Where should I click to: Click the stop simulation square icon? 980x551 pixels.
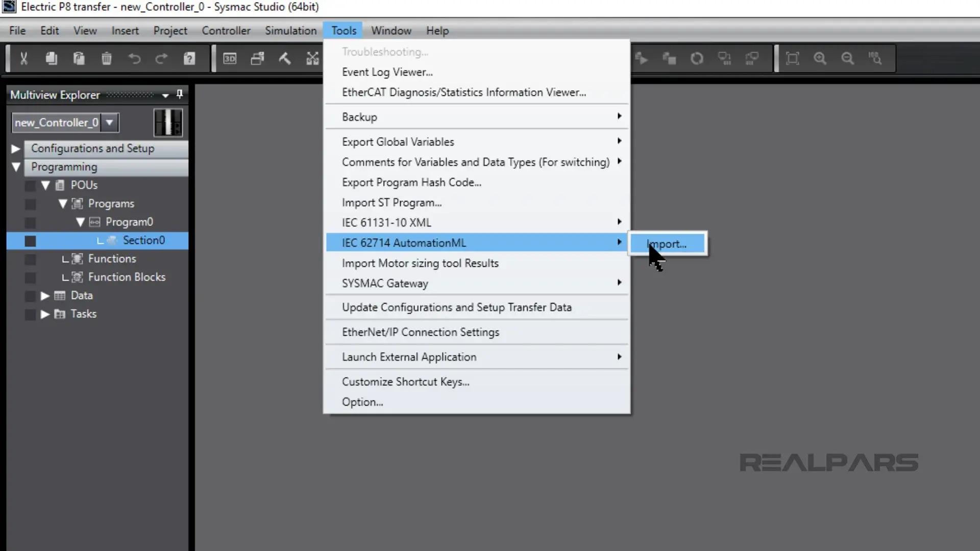(669, 58)
